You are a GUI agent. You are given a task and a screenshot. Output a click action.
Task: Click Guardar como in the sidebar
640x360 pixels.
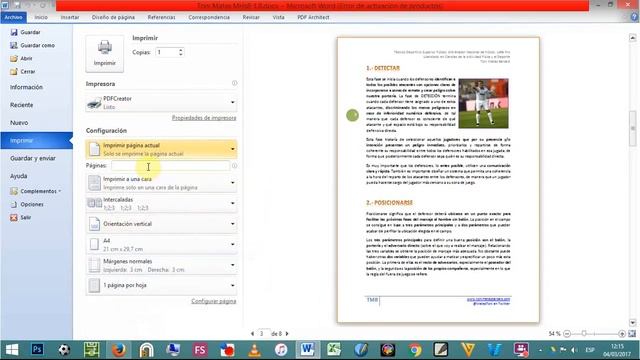32,45
